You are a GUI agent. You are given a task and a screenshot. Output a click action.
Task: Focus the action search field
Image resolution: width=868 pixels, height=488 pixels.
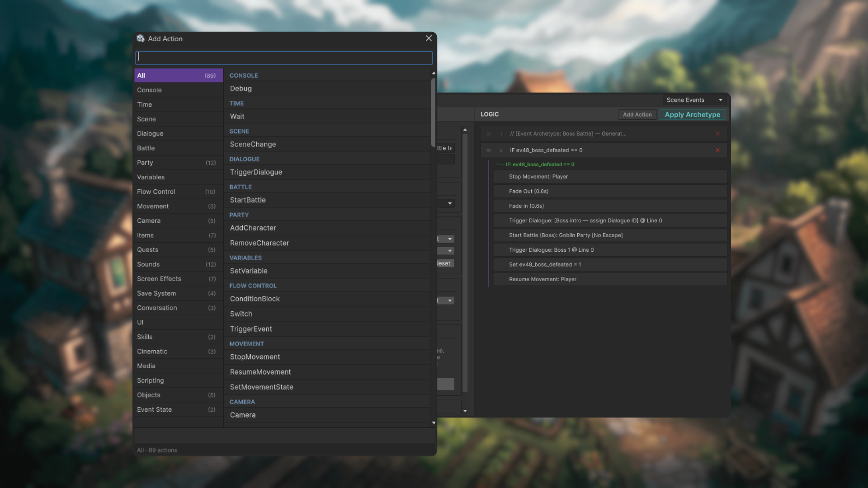click(x=284, y=57)
